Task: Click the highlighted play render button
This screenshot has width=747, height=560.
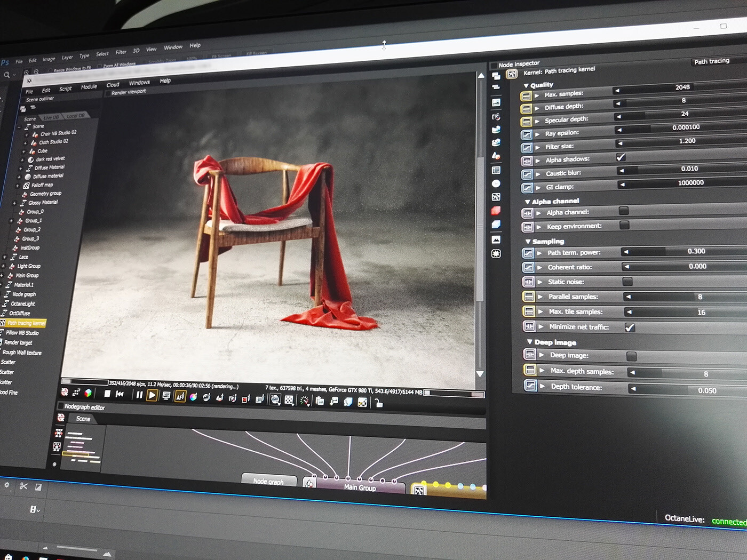Action: tap(152, 396)
